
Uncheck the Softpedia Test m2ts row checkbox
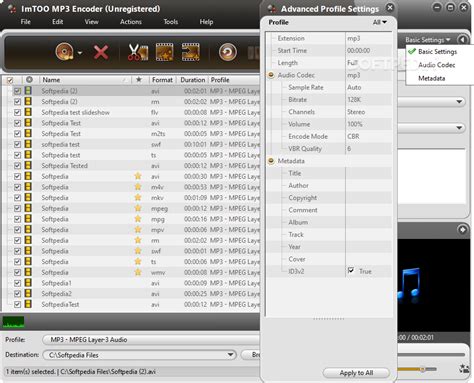coord(17,134)
